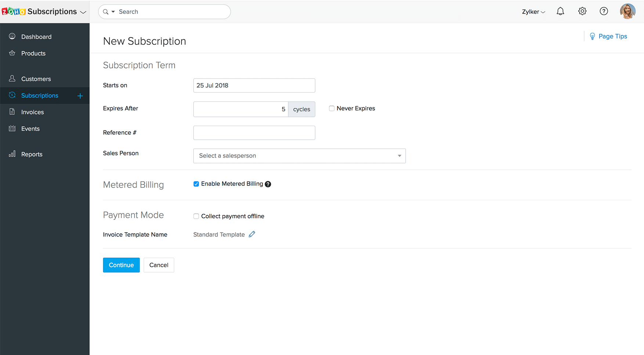644x355 pixels.
Task: Select Products in the sidebar
Action: tap(33, 53)
